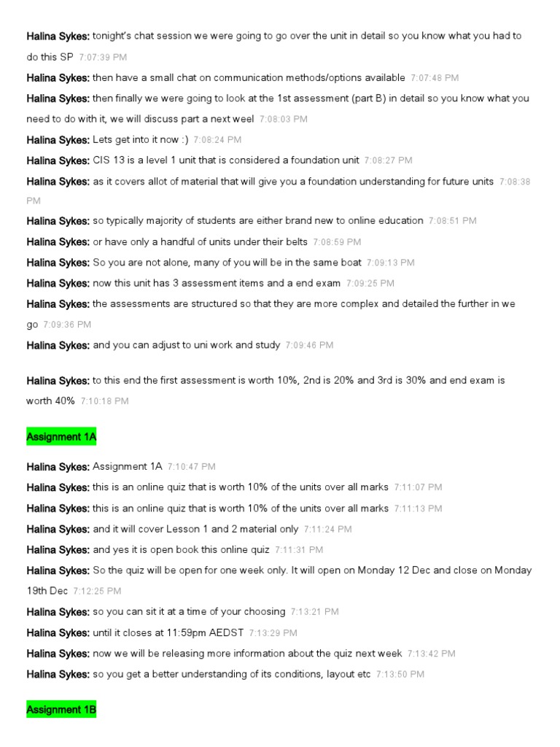Click the 7:11:24 PM timestamp
This screenshot has width=560, height=747.
coord(327,530)
